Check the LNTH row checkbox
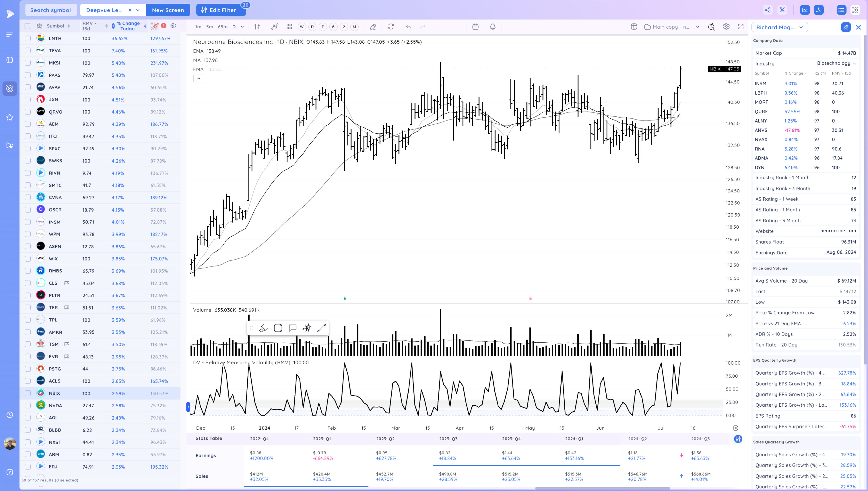Viewport: 868px width, 491px height. pos(28,38)
